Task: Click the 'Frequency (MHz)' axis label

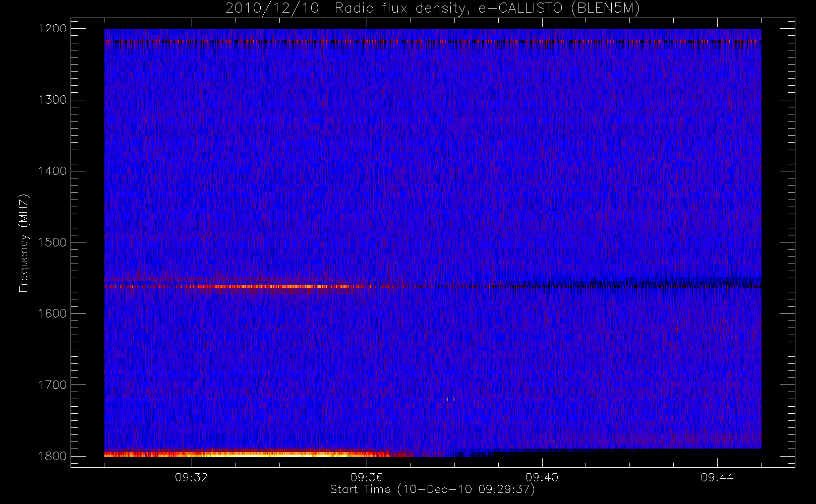Action: (24, 243)
